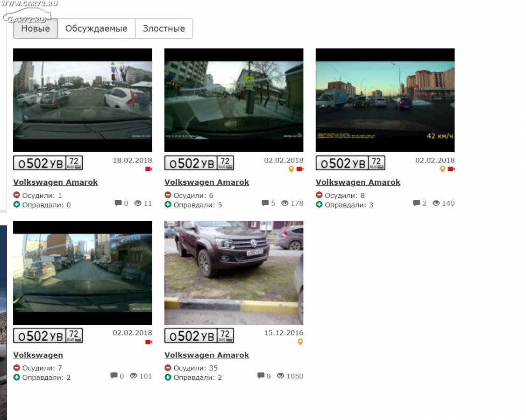The image size is (526, 420).
Task: Click the eye icon beside 1050 views
Action: click(x=280, y=376)
